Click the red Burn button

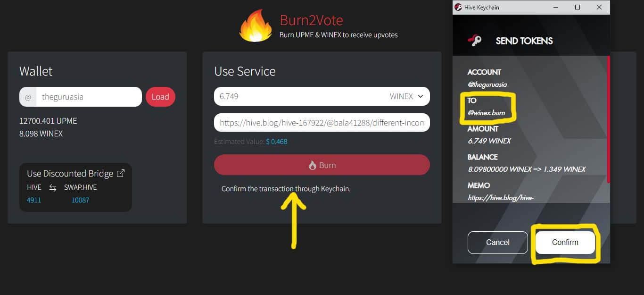click(322, 165)
